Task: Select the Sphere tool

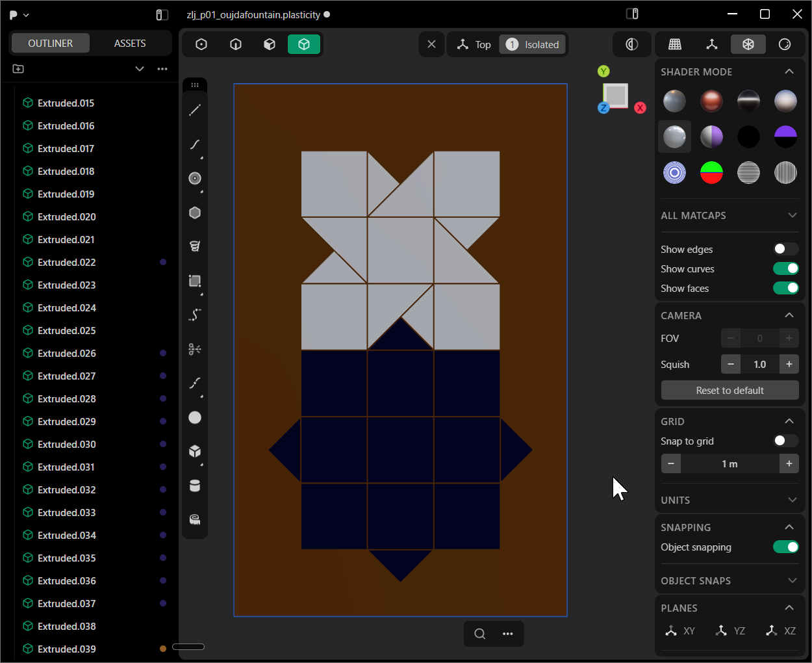Action: click(x=195, y=417)
